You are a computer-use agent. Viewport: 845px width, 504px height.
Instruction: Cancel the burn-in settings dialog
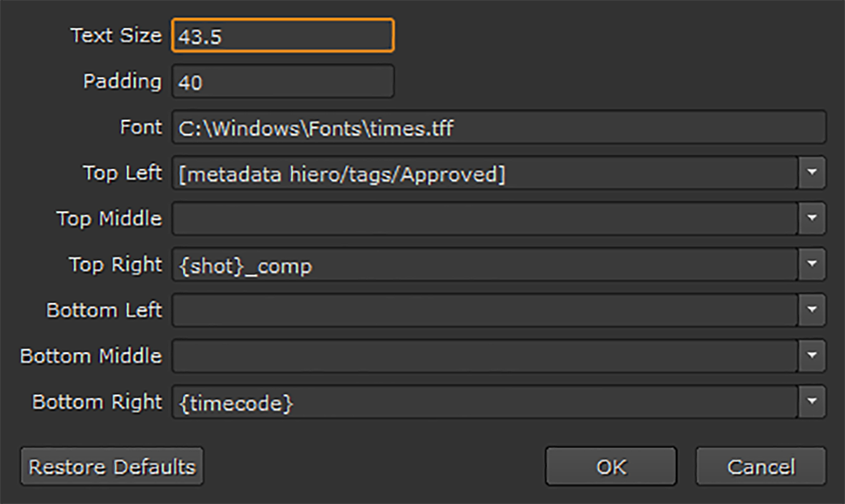coord(761,467)
